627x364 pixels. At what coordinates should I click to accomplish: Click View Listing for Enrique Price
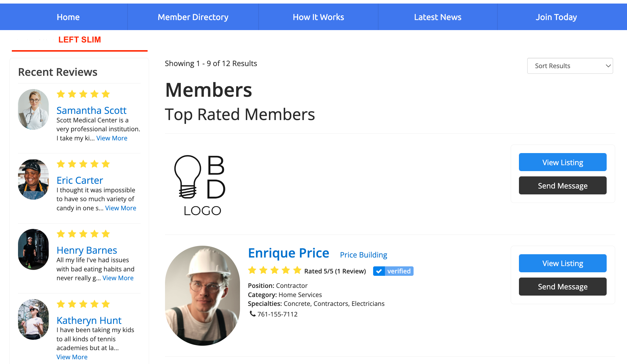562,263
